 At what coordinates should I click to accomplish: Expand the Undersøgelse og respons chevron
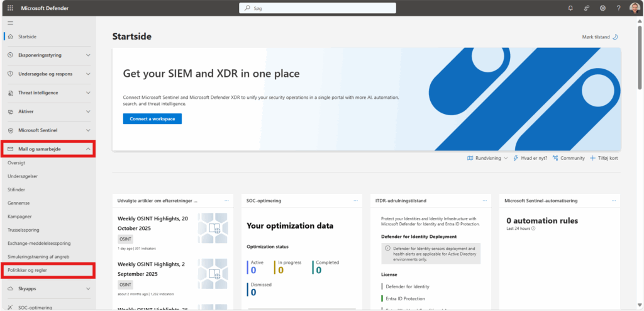pyautogui.click(x=88, y=74)
